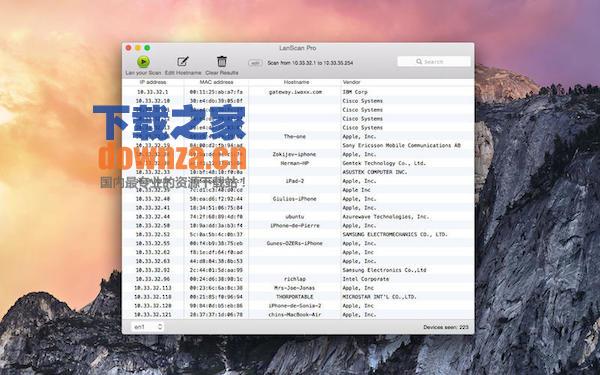Click vendor SAMSUNG ELECTROMECHANICS CO., LTD.
Screen dimensions: 600x375
coord(395,234)
